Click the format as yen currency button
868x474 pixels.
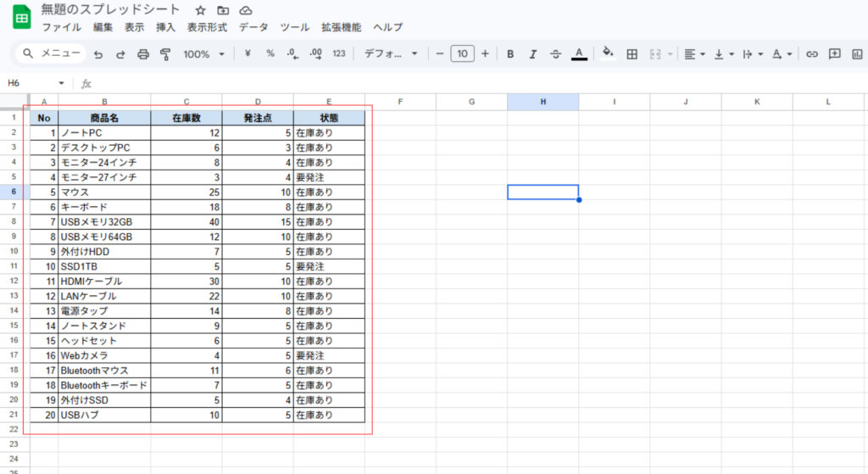click(248, 54)
